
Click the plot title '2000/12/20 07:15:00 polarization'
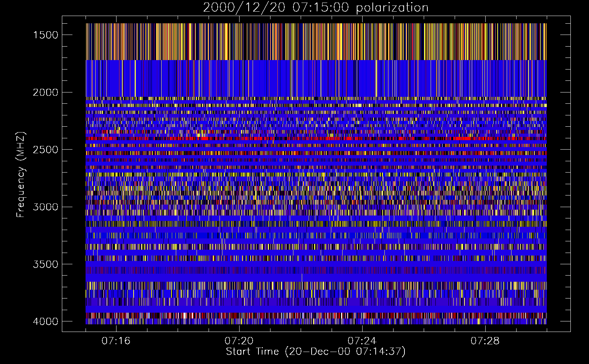[316, 8]
